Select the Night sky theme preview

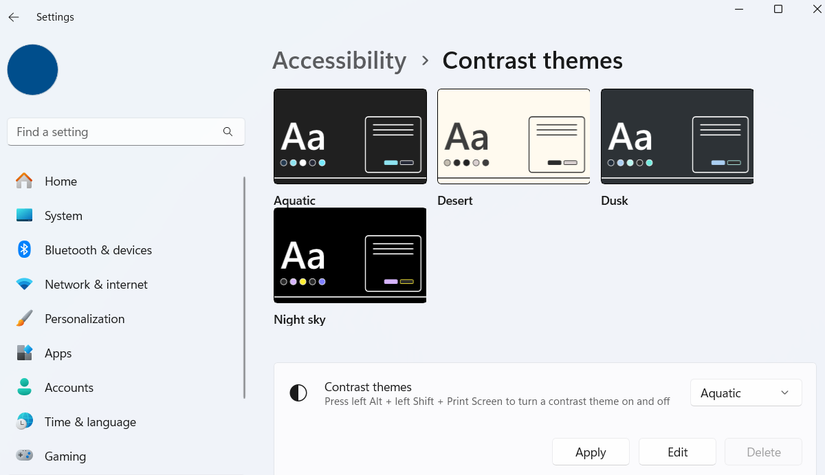(350, 255)
